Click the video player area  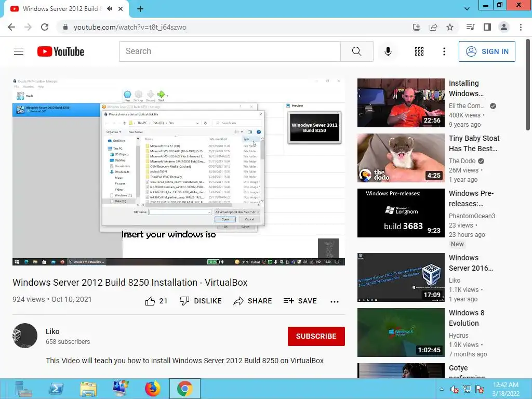click(179, 171)
